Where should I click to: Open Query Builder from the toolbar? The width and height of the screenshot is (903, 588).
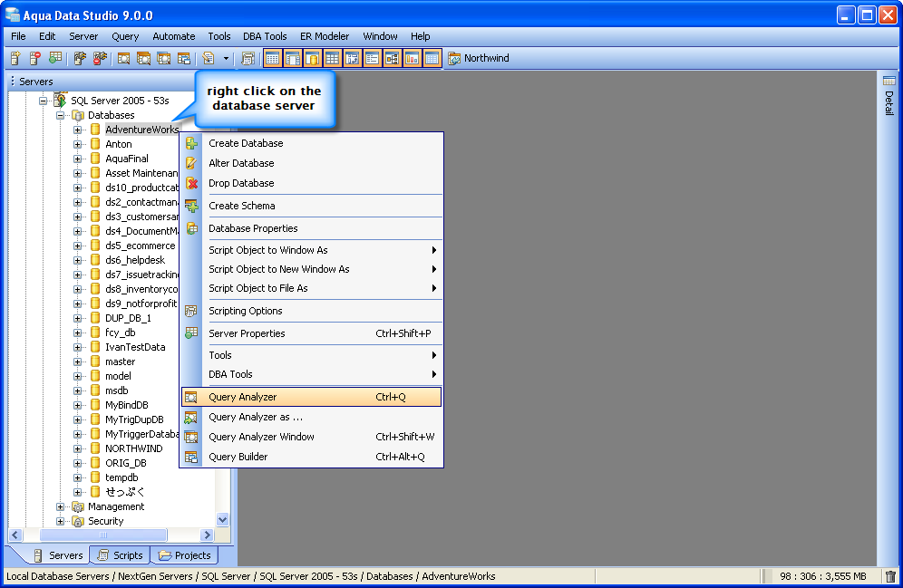coord(184,58)
